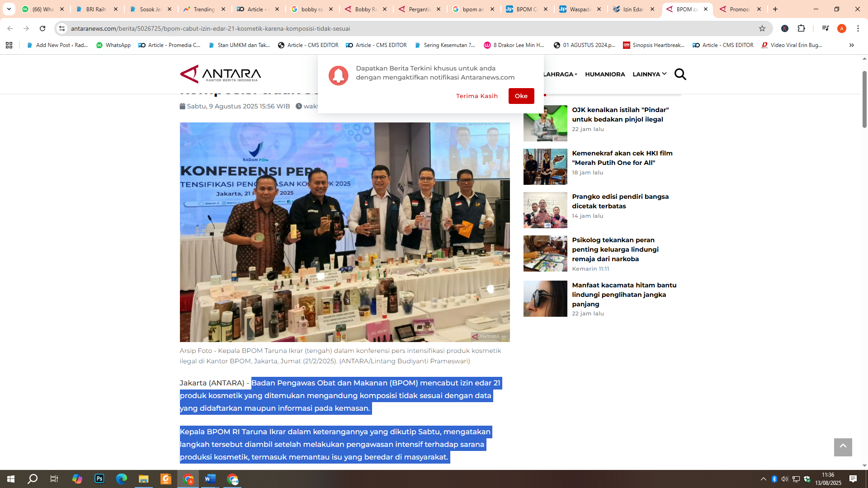The width and height of the screenshot is (868, 488).
Task: Open the extension icon labeled K in toolbar
Action: pyautogui.click(x=785, y=28)
